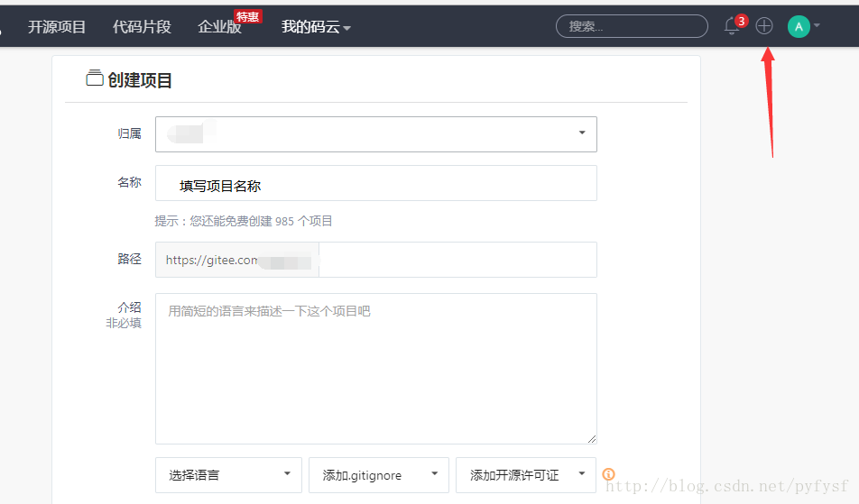Viewport: 859px width, 504px height.
Task: Open the 选择语言 dropdown
Action: click(x=228, y=475)
